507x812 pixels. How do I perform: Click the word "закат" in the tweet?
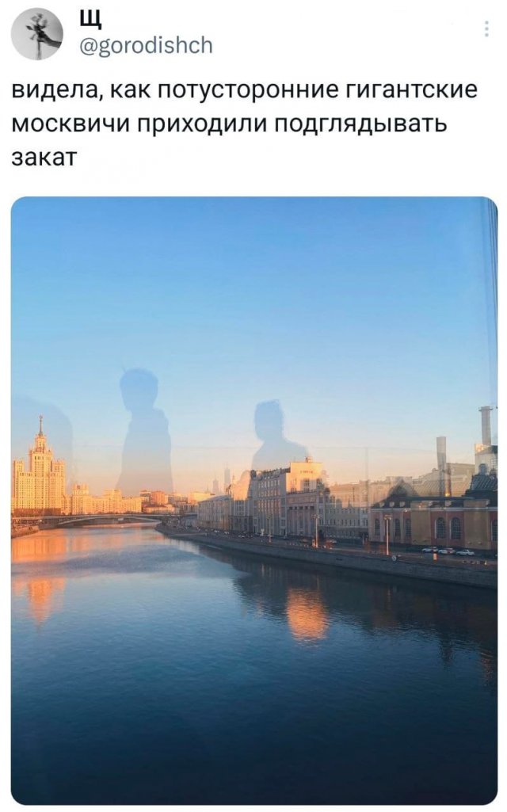(x=44, y=156)
